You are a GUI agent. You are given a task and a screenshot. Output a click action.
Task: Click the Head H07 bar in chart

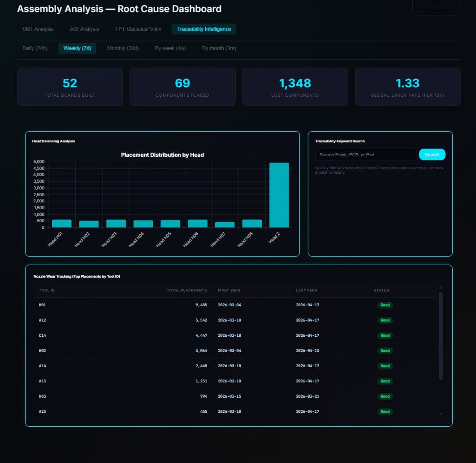click(225, 225)
